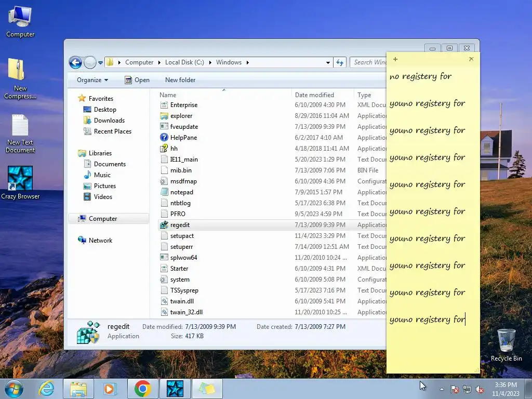
Task: Expand the arrow after Local Disk (C:)
Action: click(x=210, y=63)
